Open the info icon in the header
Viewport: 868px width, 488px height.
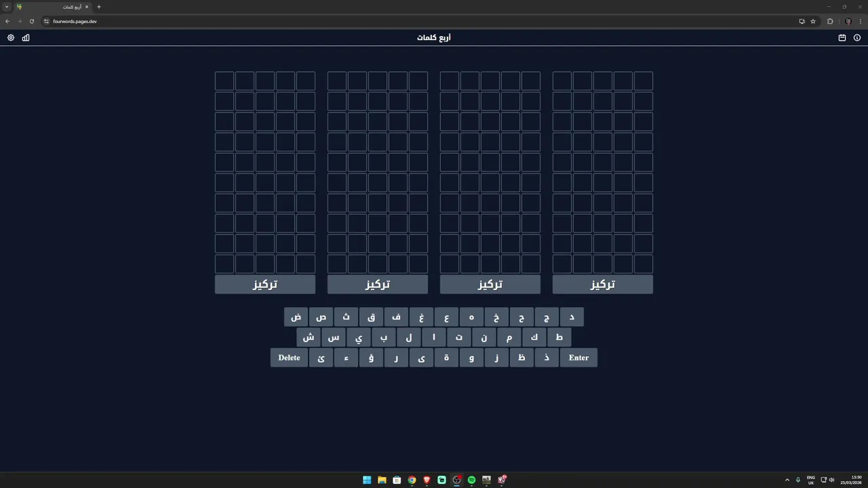pyautogui.click(x=857, y=38)
